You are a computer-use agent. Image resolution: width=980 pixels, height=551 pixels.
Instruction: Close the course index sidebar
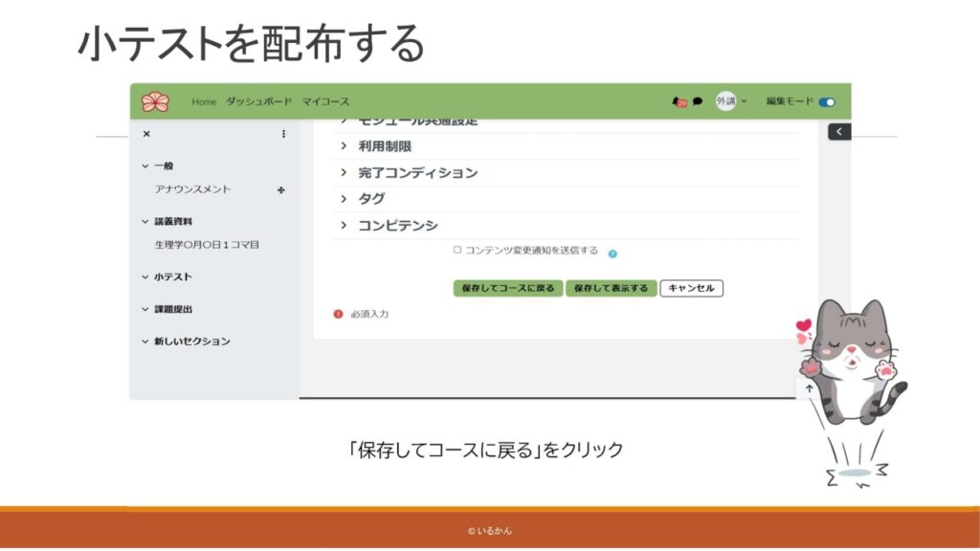pos(146,134)
